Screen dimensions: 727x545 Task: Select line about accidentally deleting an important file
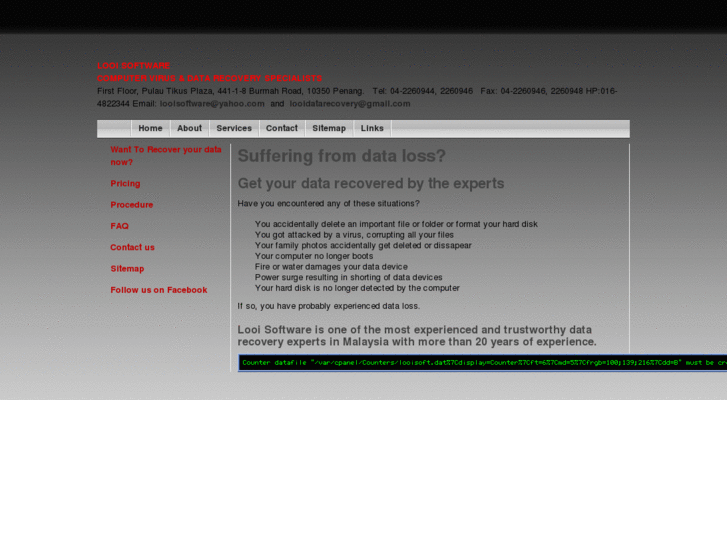396,224
